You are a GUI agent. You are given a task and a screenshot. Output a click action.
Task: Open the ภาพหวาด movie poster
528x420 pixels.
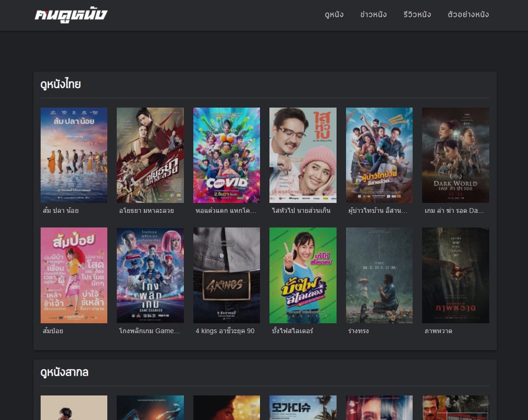pyautogui.click(x=455, y=275)
